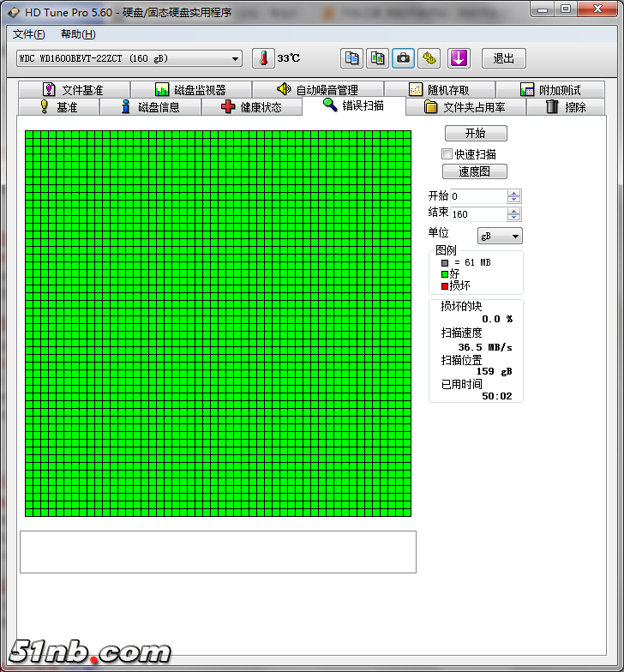Click the 速度图 speed map button
The height and width of the screenshot is (672, 624).
pos(475,171)
